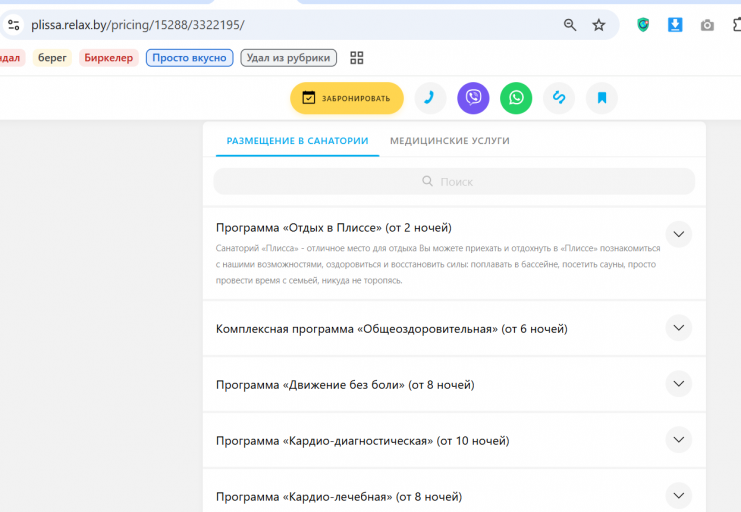Expand «Кардио-диагностическая» program chevron
The image size is (741, 512).
point(679,440)
